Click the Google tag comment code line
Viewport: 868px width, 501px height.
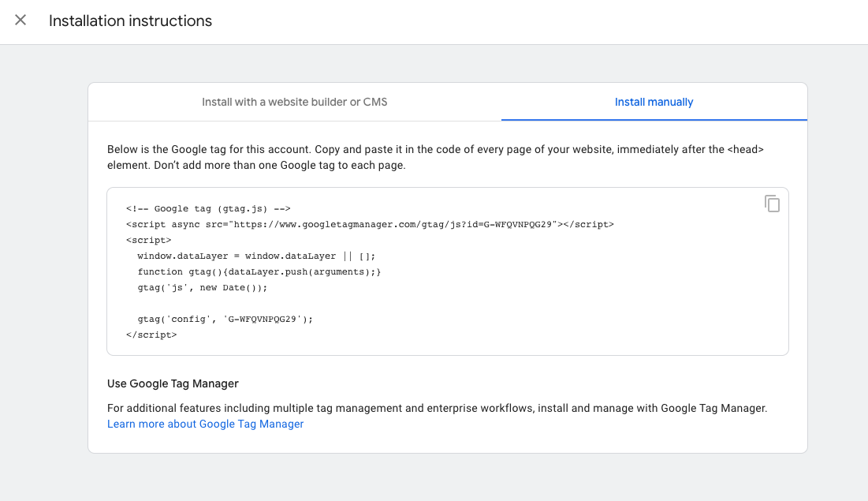point(208,209)
